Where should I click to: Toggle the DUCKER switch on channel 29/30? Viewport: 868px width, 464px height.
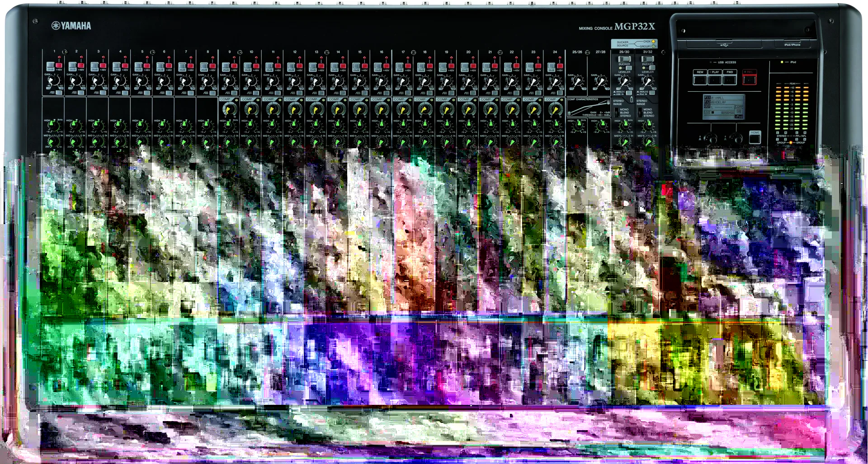pyautogui.click(x=624, y=59)
